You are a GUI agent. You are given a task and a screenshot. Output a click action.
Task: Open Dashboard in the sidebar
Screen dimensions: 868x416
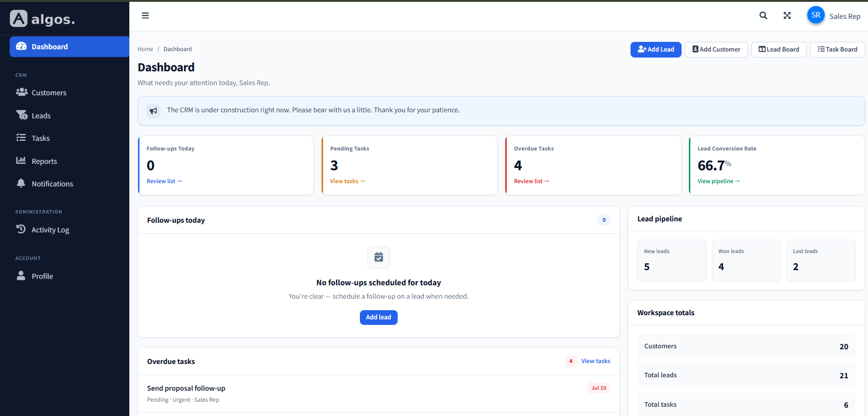(69, 46)
